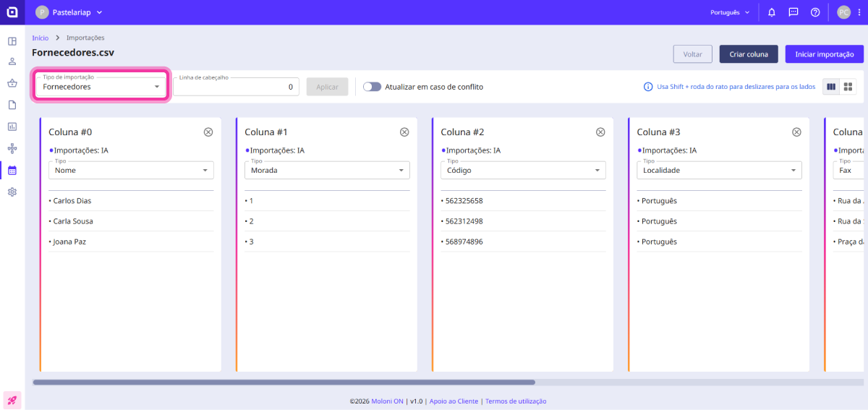This screenshot has height=410, width=868.
Task: Go to Início breadcrumb link
Action: coord(41,38)
